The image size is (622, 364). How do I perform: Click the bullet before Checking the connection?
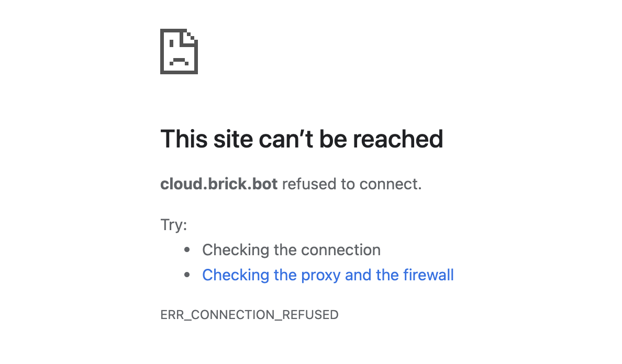coord(187,250)
